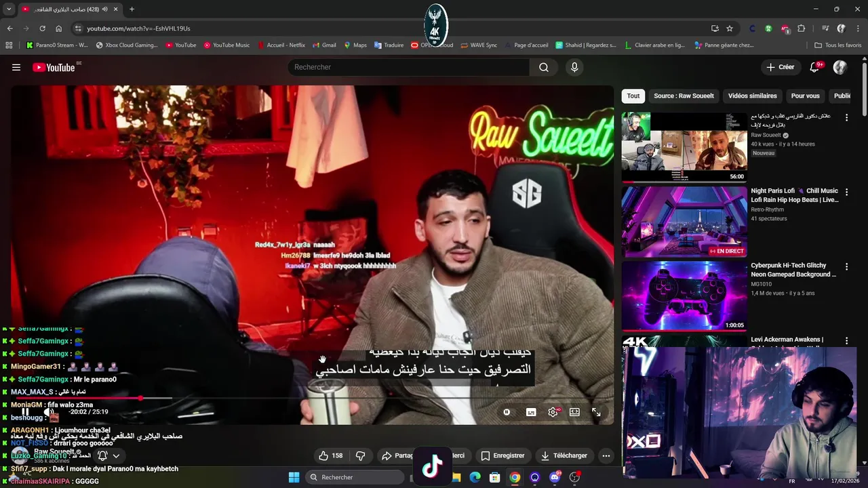Open the YouTube account avatar menu
This screenshot has height=488, width=868.
tap(840, 67)
